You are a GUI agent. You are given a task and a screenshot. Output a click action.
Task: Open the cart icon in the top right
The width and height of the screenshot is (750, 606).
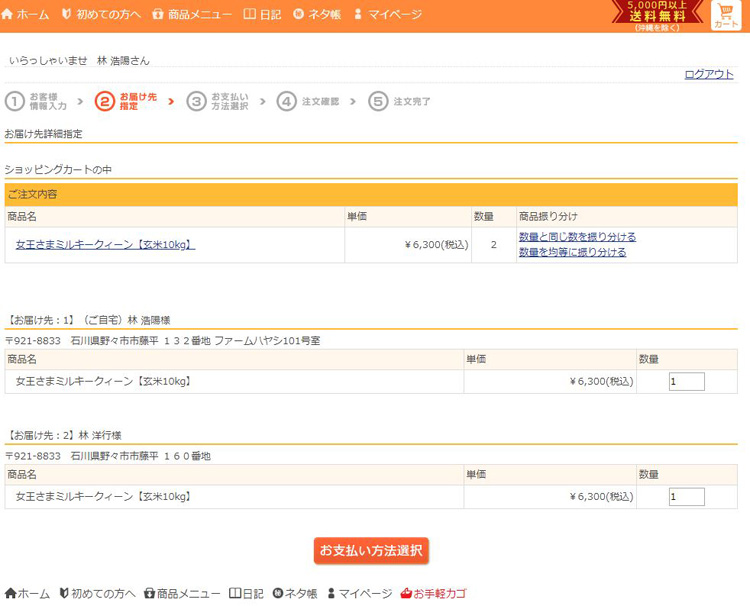[726, 16]
